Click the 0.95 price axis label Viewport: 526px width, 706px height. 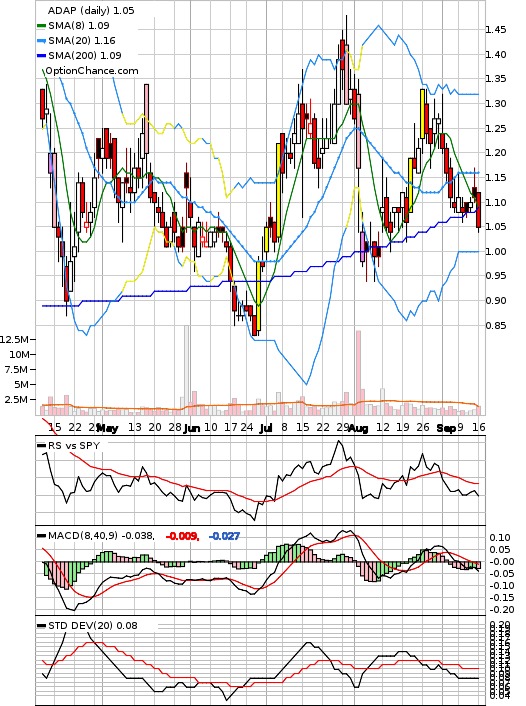495,276
